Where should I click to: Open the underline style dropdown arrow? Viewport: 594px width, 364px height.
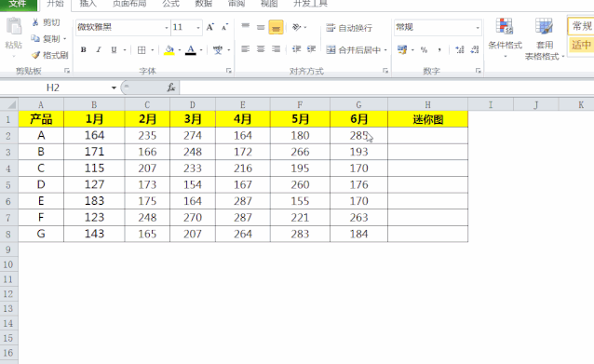(124, 50)
